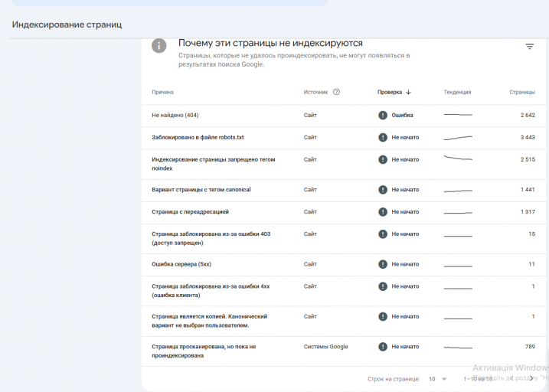The width and height of the screenshot is (549, 392).
Task: Click the help icon next to Источник
Action: tap(336, 92)
